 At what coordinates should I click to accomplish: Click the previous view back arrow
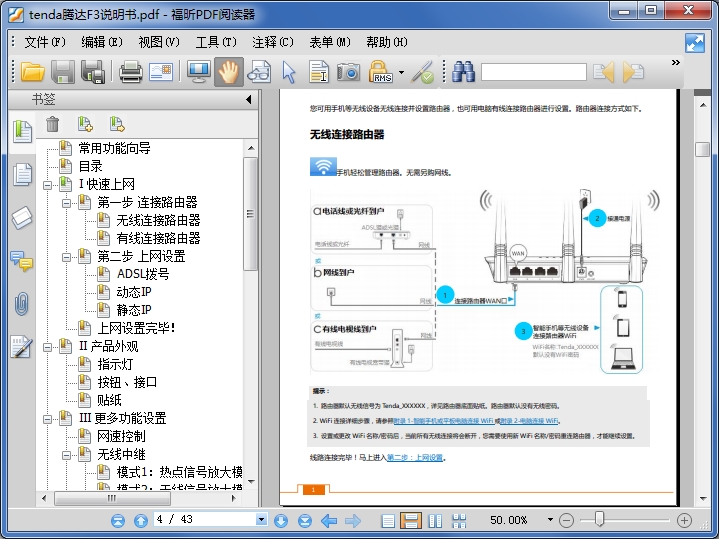[x=329, y=520]
